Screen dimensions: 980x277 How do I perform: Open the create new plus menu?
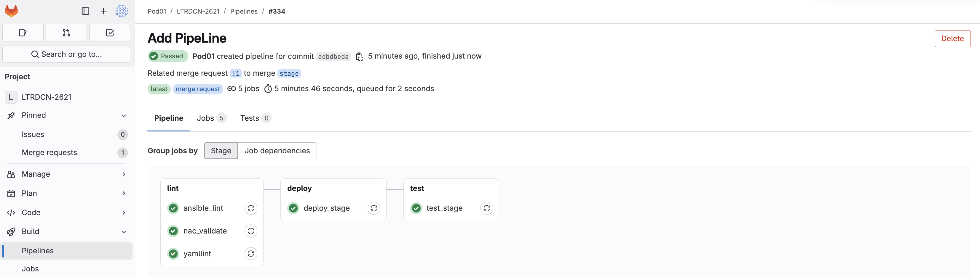click(103, 11)
